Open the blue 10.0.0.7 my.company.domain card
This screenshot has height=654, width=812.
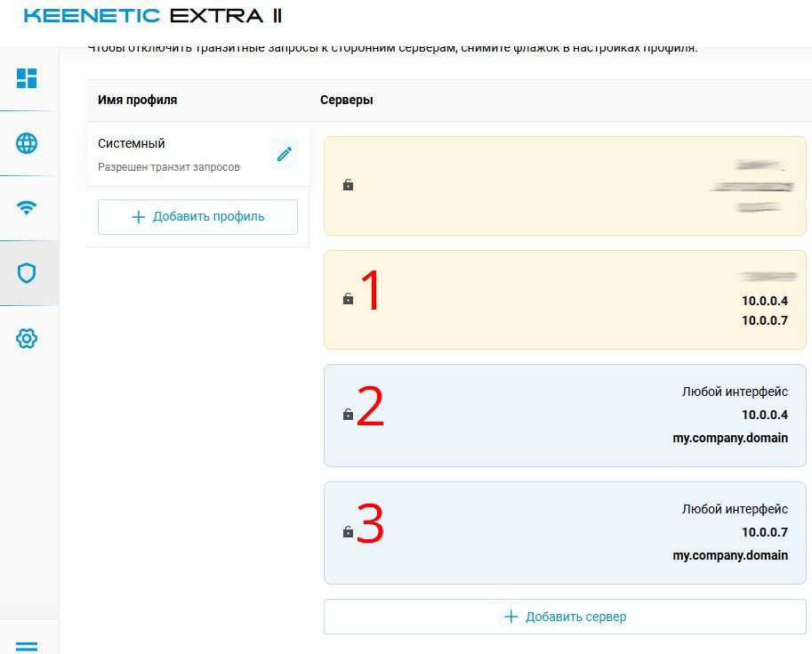tap(565, 532)
